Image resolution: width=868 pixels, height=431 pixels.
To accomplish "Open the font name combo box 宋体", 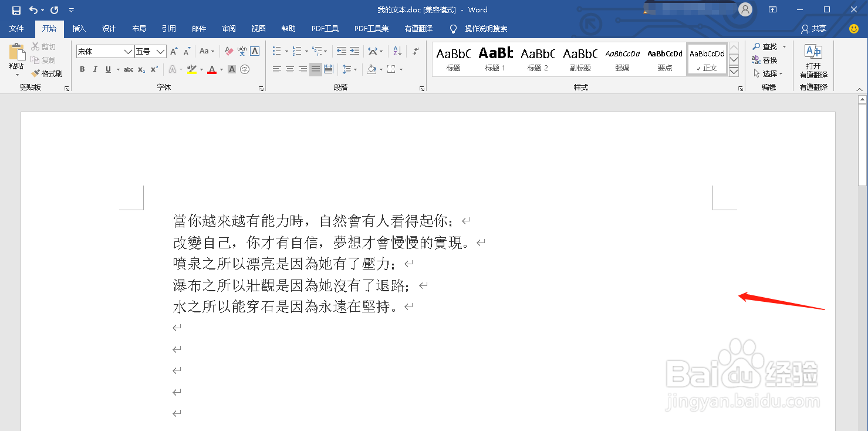I will (105, 52).
